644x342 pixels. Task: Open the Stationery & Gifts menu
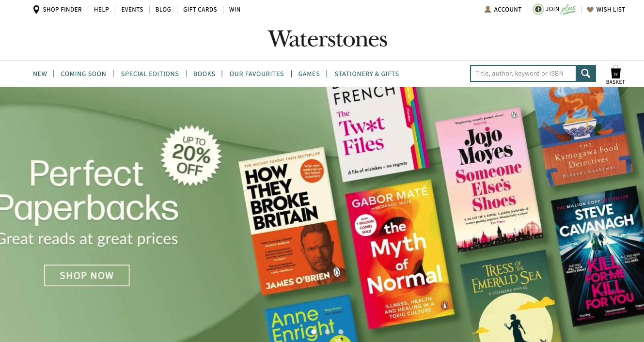tap(367, 74)
